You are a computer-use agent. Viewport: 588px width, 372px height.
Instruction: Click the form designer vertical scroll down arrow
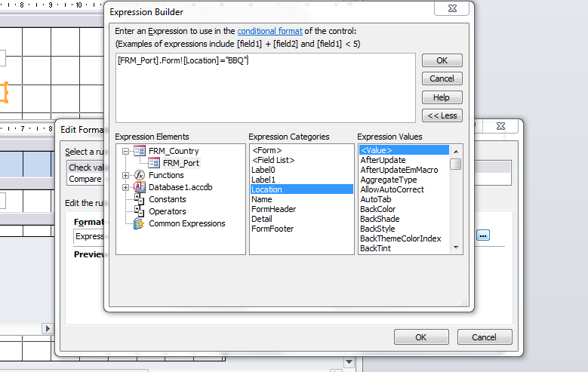point(349,362)
